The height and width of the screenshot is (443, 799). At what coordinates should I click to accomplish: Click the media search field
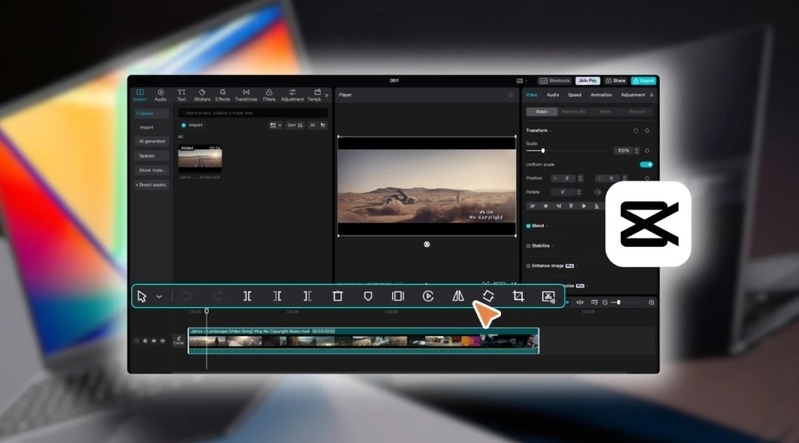tap(253, 113)
